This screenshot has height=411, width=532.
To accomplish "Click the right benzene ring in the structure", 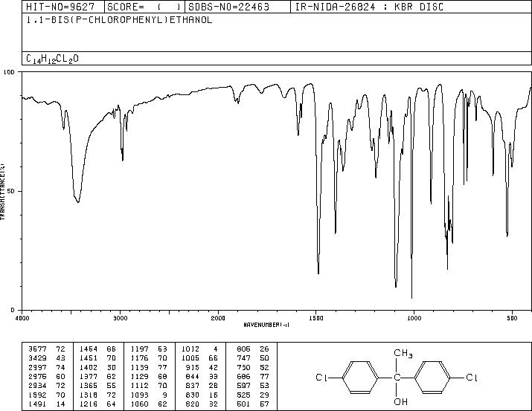I will pyautogui.click(x=433, y=378).
